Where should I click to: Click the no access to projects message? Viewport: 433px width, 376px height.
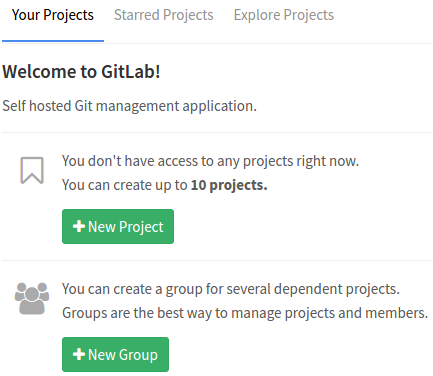click(x=210, y=161)
